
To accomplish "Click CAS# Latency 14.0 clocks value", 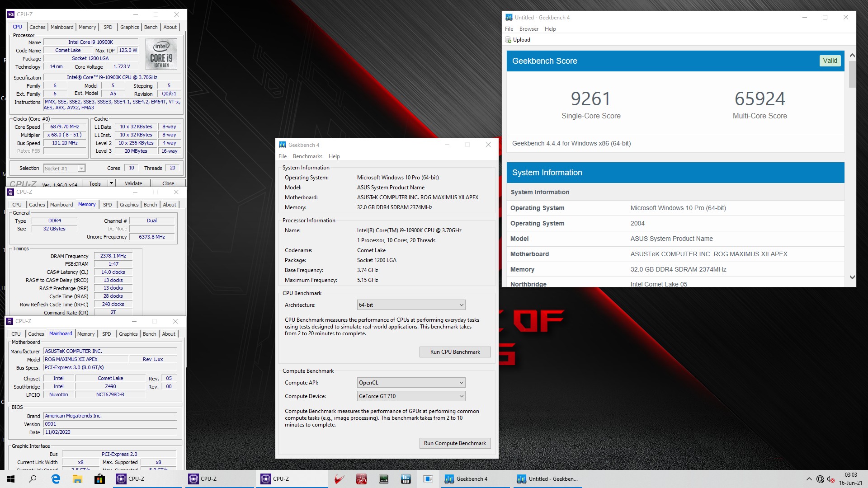I will click(x=113, y=272).
